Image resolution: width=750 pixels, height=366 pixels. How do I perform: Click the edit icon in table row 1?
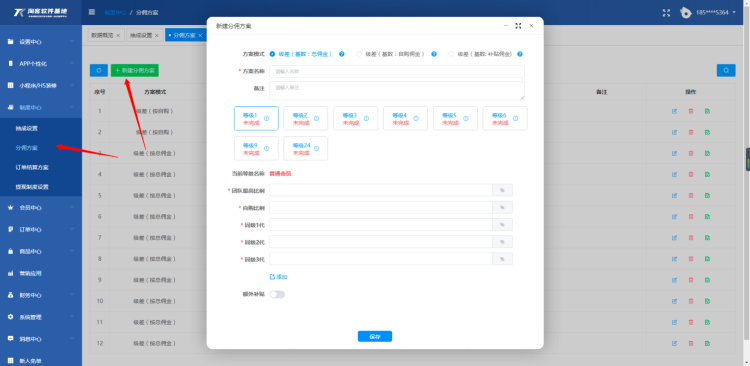click(674, 111)
